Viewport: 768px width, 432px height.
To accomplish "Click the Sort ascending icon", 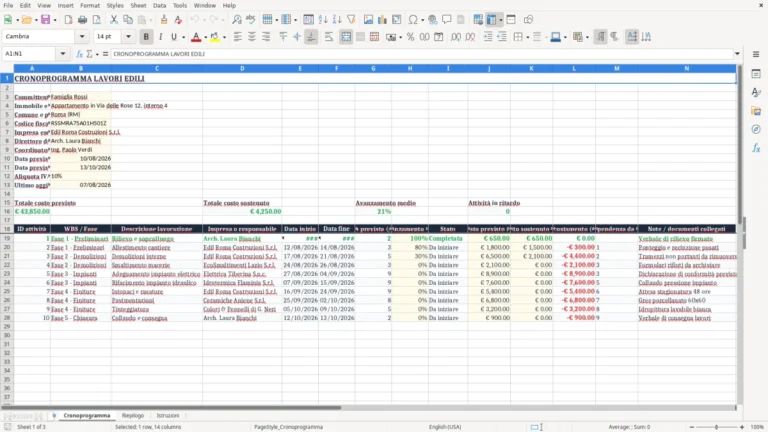I will [x=323, y=20].
